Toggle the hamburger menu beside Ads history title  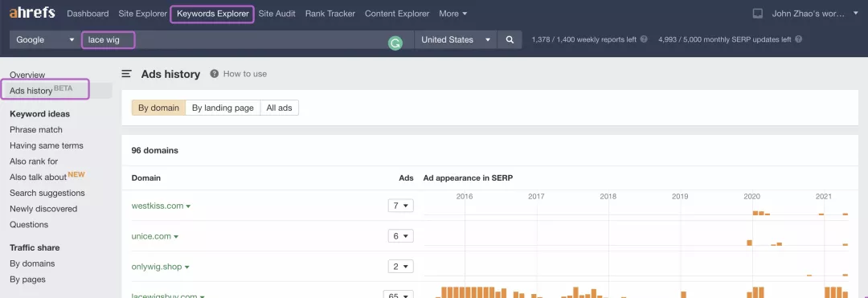[127, 74]
